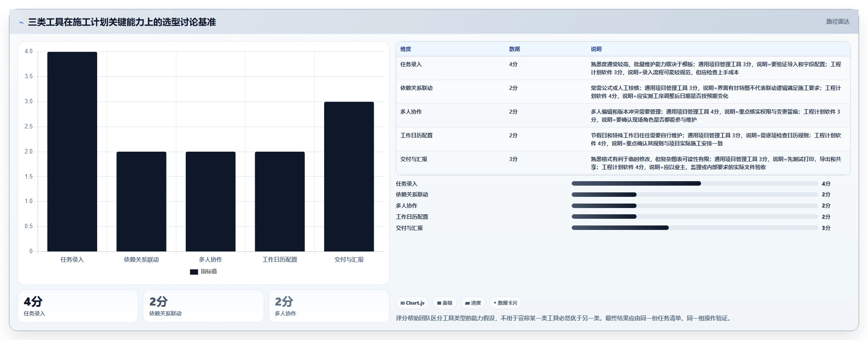Click the 工作日历配置 bar in chart
The height and width of the screenshot is (340, 868).
pyautogui.click(x=280, y=201)
